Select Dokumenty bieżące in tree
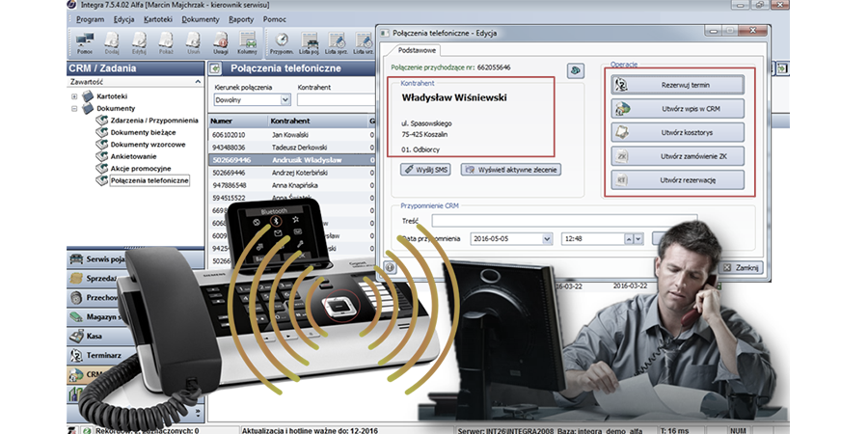Viewport: 868px width, 434px height. [144, 132]
